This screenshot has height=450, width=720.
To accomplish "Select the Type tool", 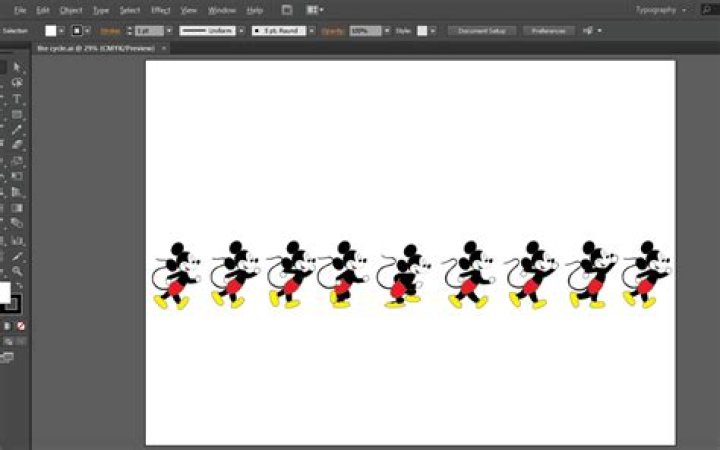I will pos(17,99).
